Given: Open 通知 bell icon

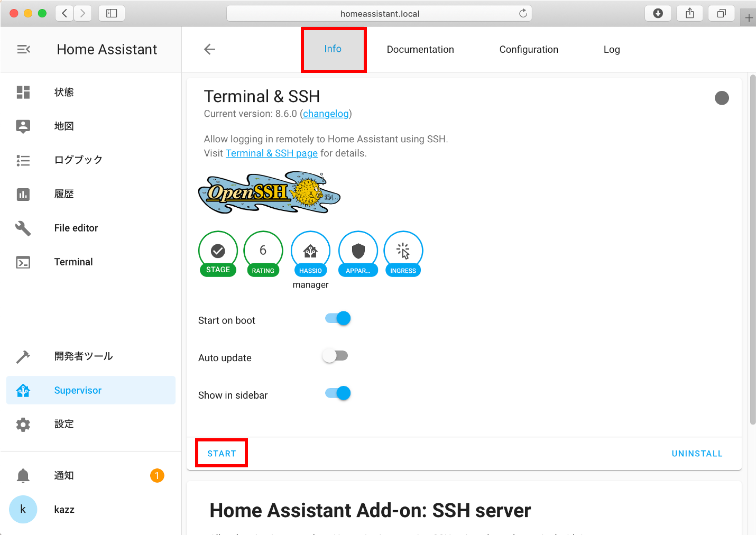Looking at the screenshot, I should coord(23,476).
